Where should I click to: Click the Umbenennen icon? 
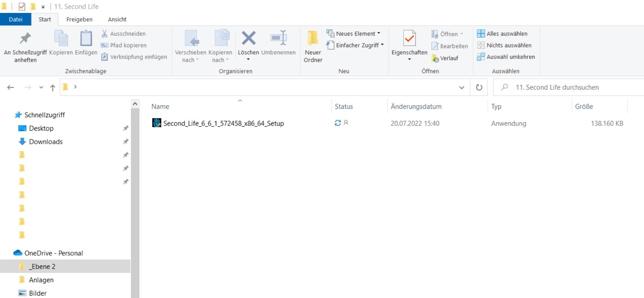pyautogui.click(x=279, y=38)
